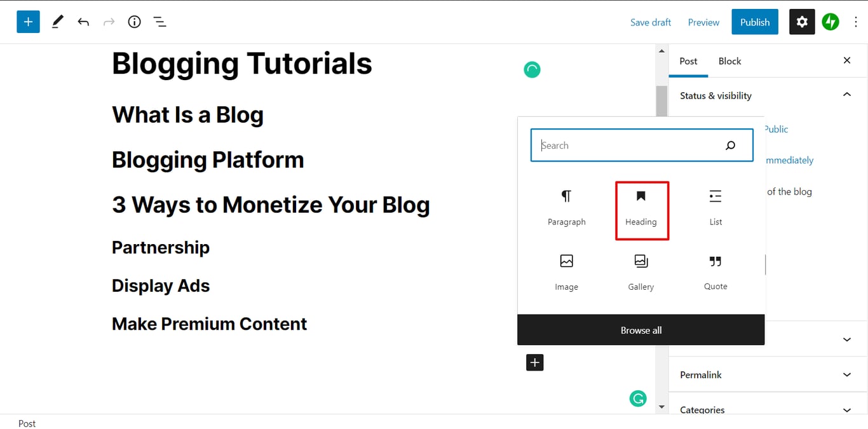Open the List View outline
The width and height of the screenshot is (868, 429).
pyautogui.click(x=159, y=22)
